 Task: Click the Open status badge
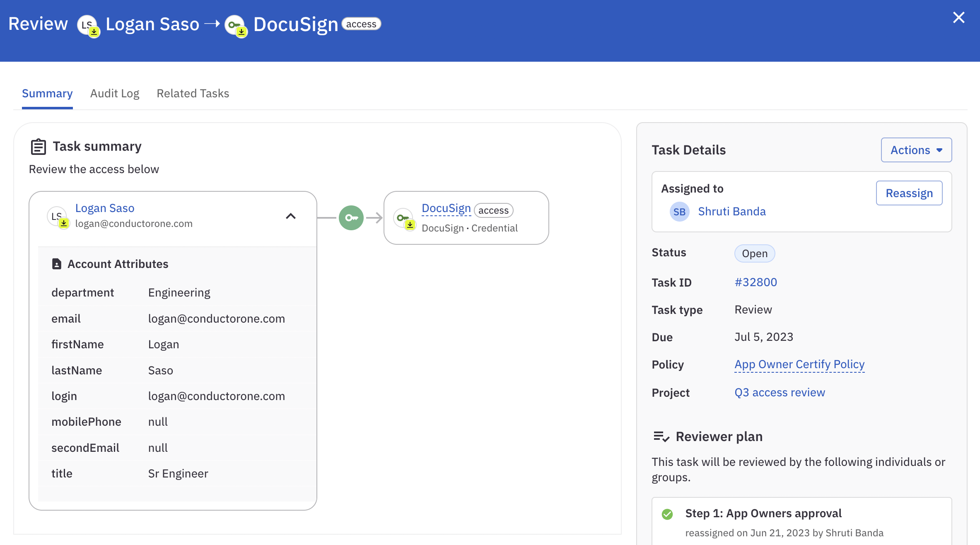(x=755, y=253)
